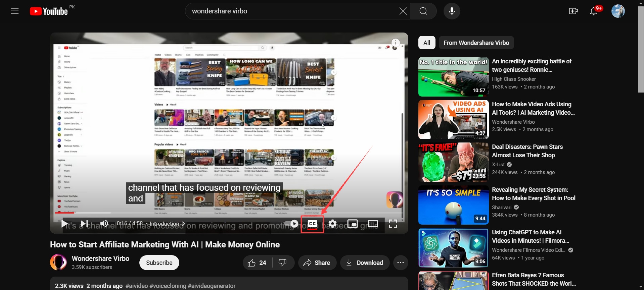Dislike the video
The image size is (644, 290).
coord(283,263)
